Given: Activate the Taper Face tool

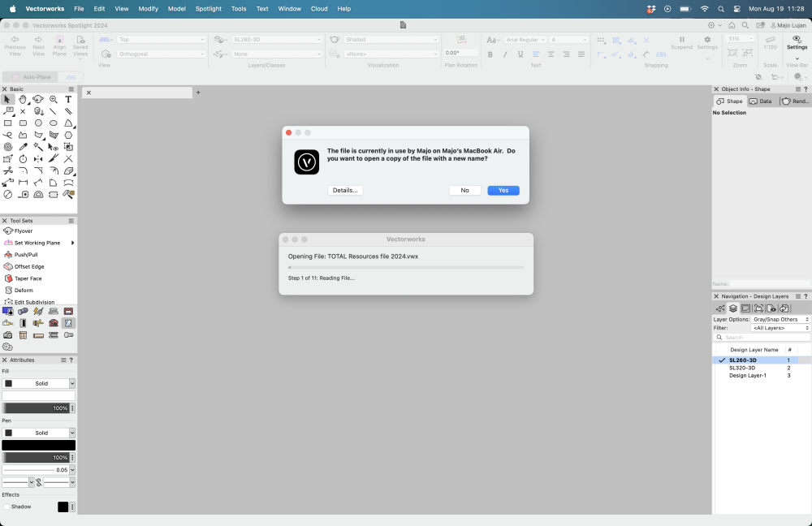Looking at the screenshot, I should coord(28,278).
